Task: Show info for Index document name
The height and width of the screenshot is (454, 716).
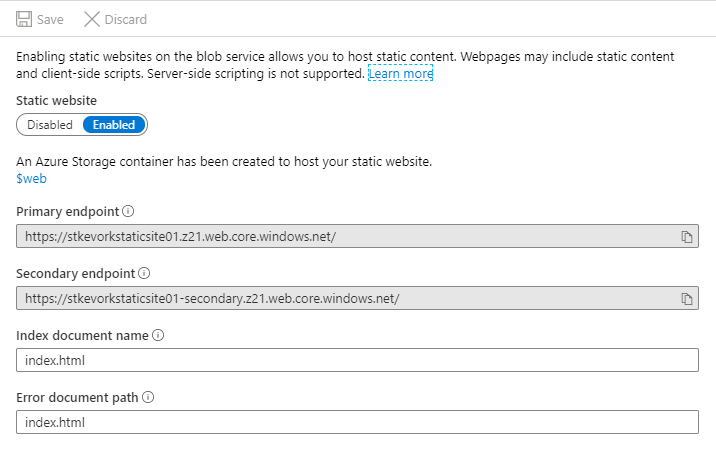Action: [x=158, y=335]
